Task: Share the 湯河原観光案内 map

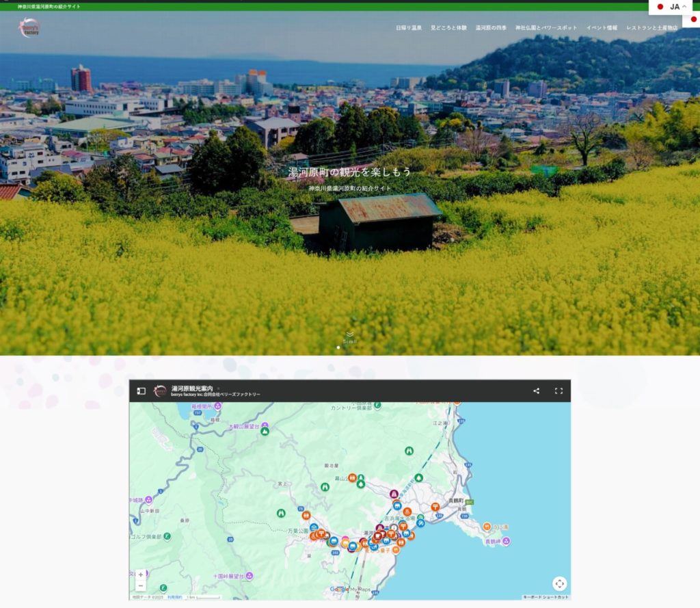Action: (537, 391)
